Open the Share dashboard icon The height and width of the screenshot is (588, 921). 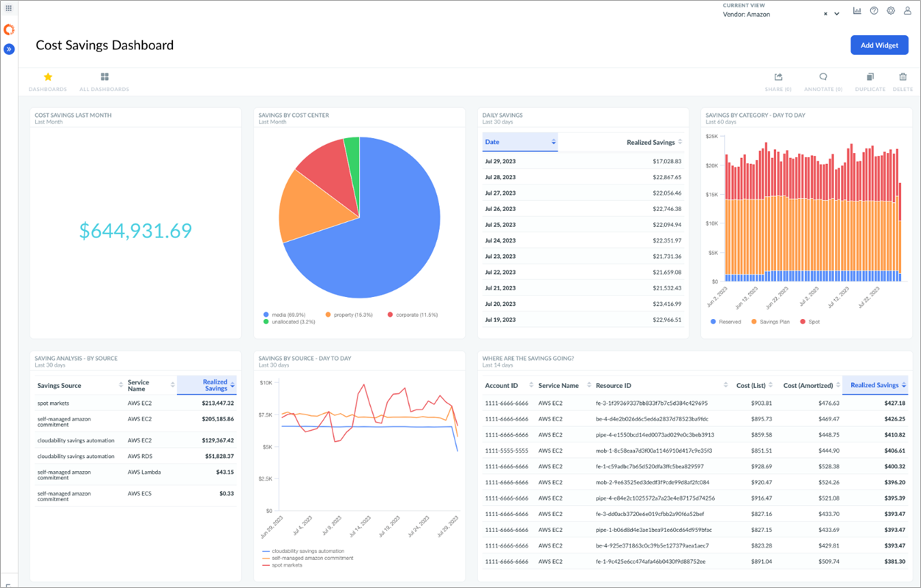[778, 76]
